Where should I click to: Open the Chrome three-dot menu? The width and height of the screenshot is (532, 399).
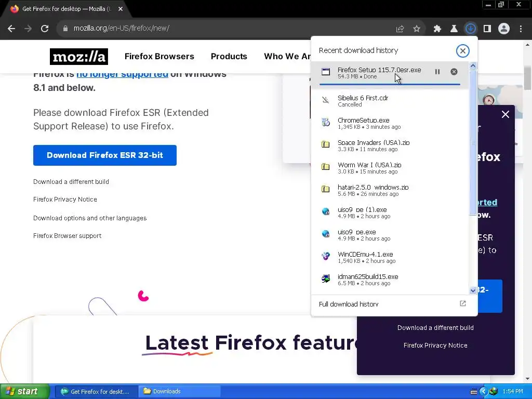521,29
